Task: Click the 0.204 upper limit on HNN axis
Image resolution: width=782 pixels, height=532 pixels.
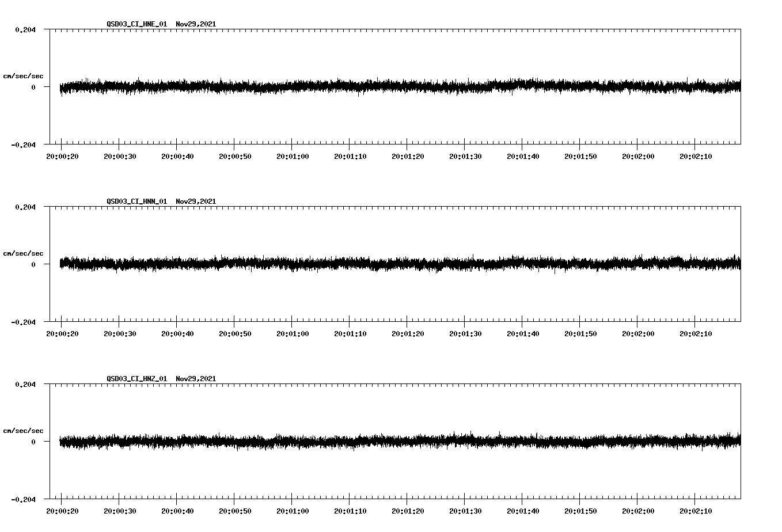Action: click(x=25, y=207)
